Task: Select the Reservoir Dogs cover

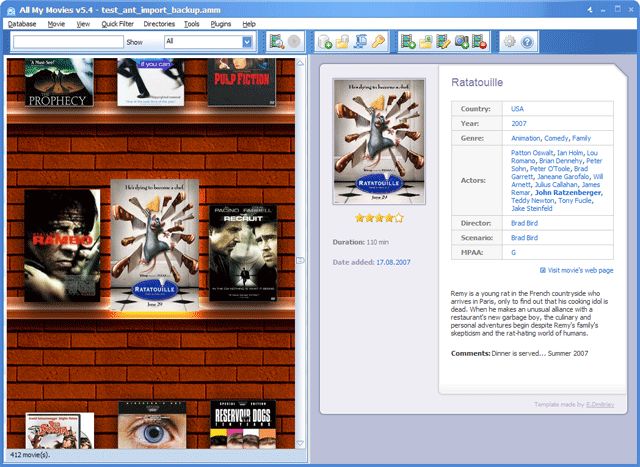Action: [243, 425]
